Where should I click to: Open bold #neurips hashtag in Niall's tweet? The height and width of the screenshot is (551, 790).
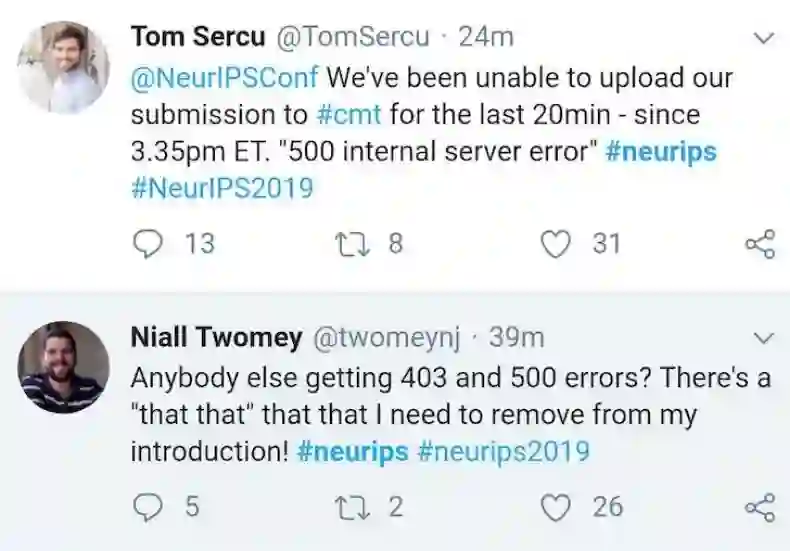coord(353,451)
